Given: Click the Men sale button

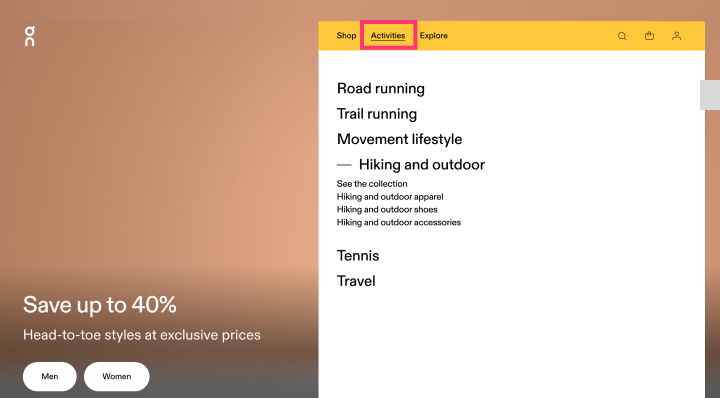Looking at the screenshot, I should point(50,376).
